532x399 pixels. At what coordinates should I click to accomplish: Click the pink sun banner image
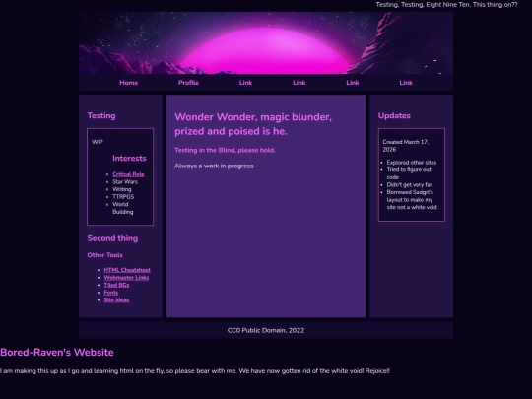[x=266, y=42]
